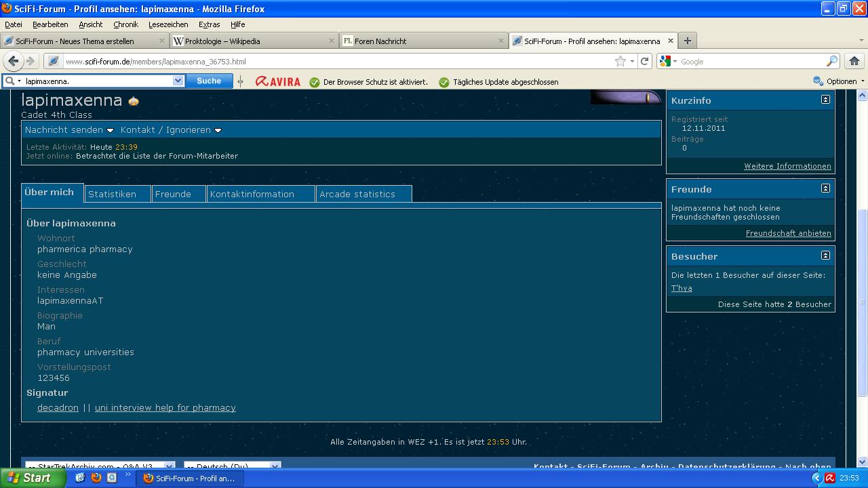Open a new tab with the plus button

pyautogui.click(x=687, y=41)
